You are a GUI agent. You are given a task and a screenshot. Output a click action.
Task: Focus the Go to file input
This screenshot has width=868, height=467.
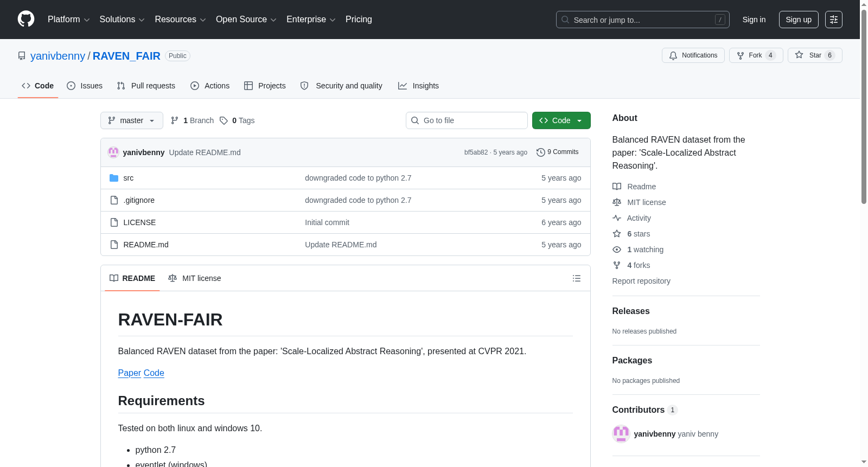[467, 120]
